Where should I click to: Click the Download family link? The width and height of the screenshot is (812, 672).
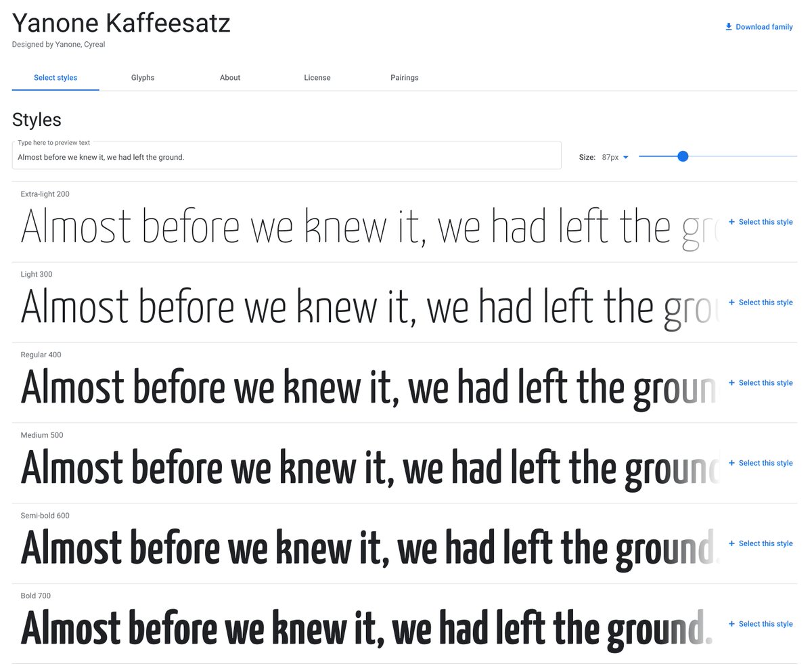tap(764, 27)
